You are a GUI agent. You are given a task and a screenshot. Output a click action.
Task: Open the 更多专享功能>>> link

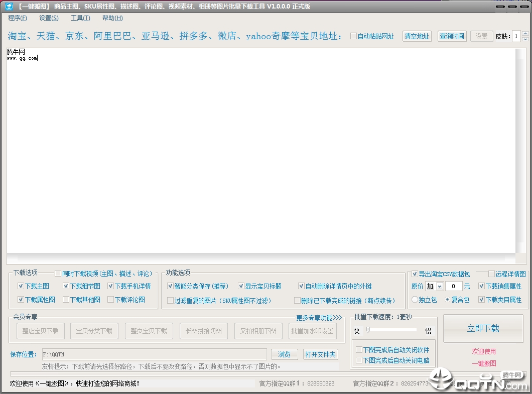pos(319,318)
